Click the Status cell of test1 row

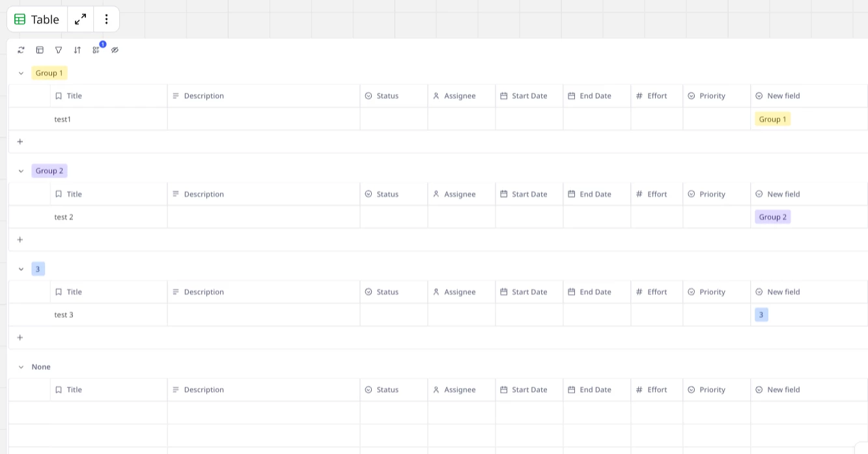[x=394, y=119]
